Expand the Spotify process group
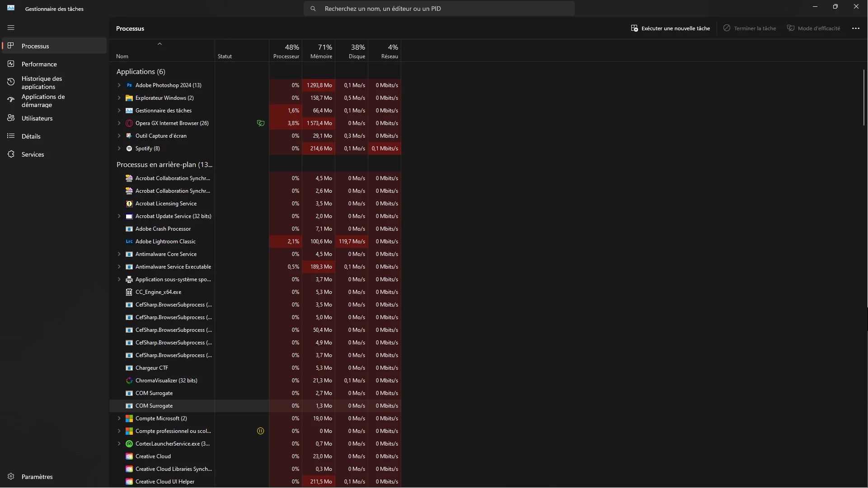Viewport: 868px width, 488px height. point(119,149)
